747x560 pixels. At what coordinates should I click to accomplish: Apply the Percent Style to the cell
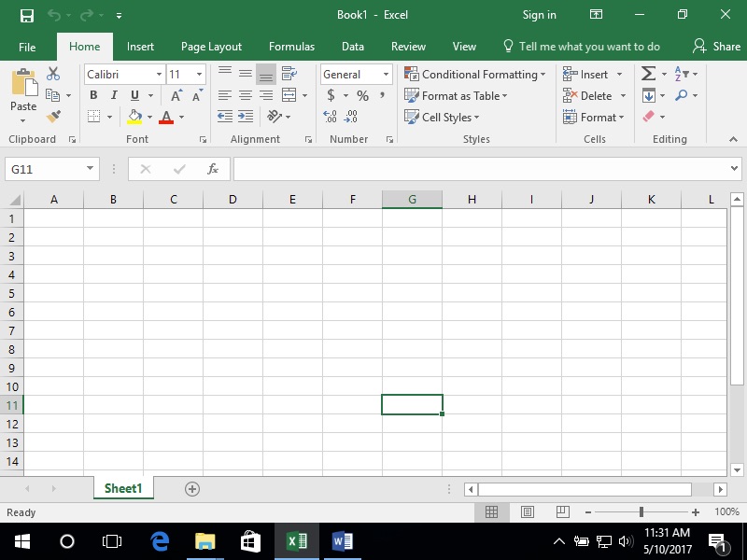(363, 92)
